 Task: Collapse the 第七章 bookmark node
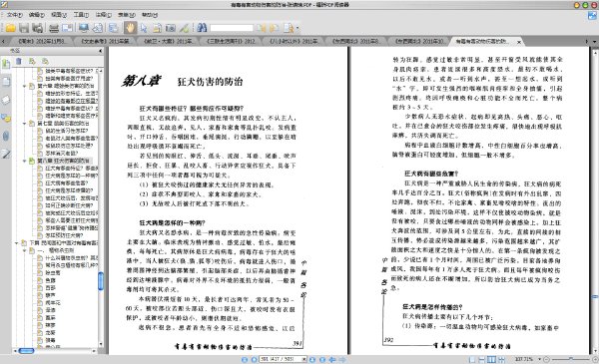click(24, 124)
